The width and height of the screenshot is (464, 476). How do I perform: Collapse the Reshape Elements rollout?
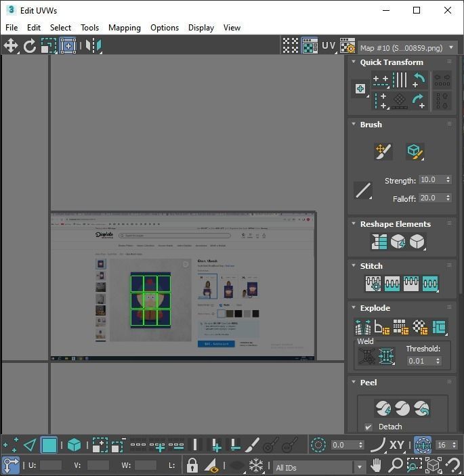coord(354,223)
